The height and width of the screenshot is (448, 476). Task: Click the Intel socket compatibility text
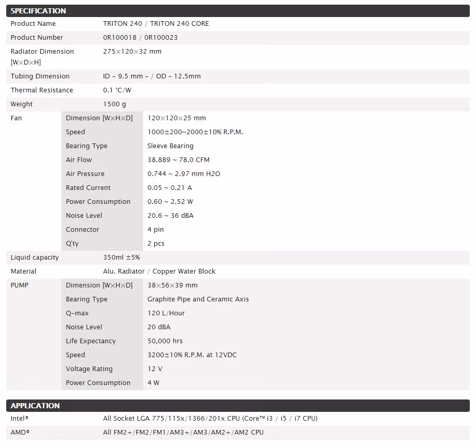(x=210, y=419)
